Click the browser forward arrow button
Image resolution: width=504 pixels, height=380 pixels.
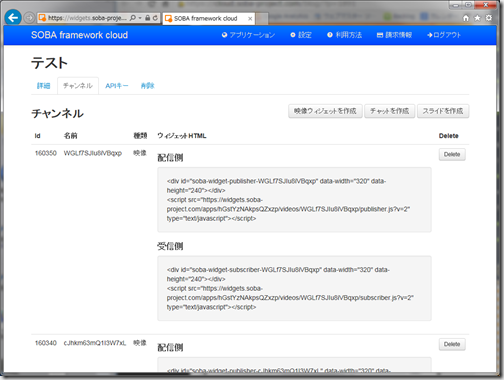pos(29,18)
